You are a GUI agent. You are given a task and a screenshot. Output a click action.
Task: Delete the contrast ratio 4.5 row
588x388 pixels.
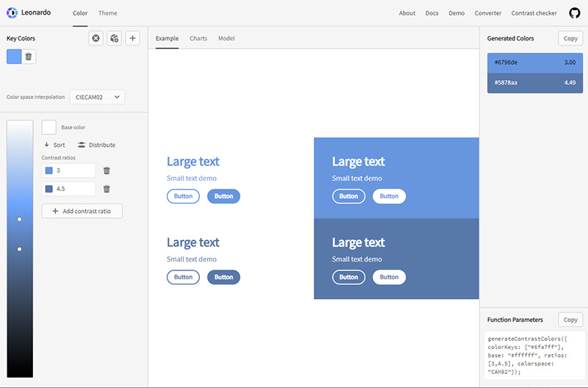coord(107,189)
